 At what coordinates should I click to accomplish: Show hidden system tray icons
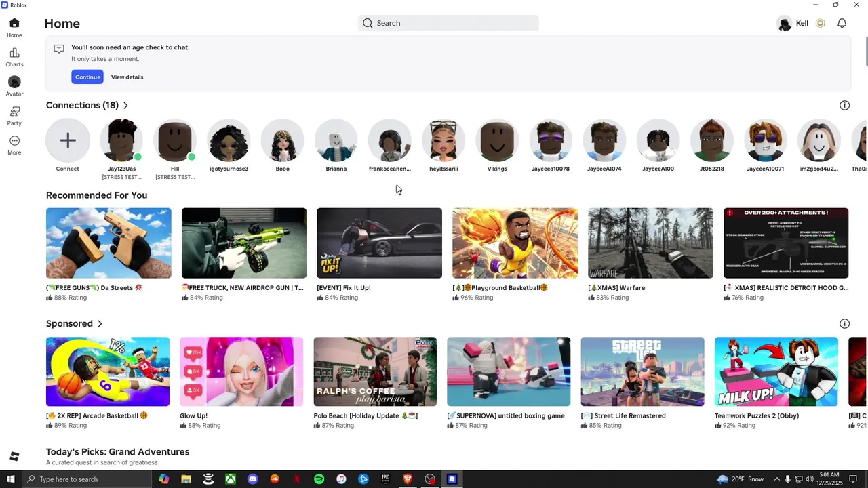(777, 479)
